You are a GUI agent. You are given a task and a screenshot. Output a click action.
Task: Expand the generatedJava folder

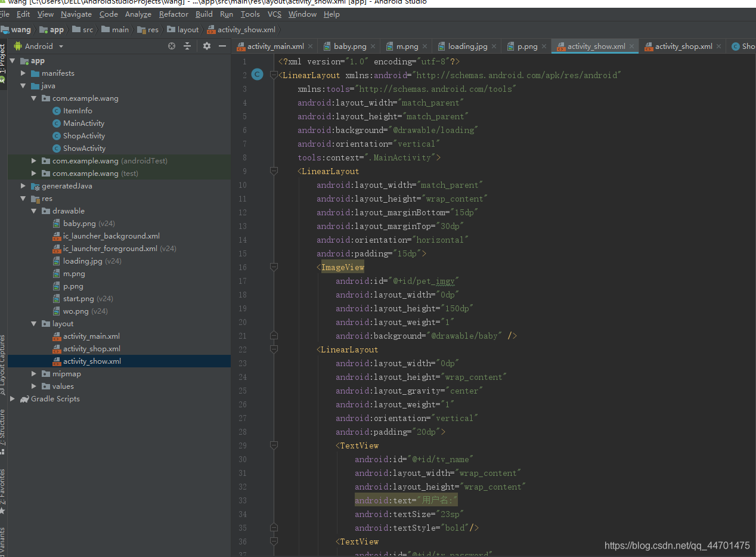23,186
